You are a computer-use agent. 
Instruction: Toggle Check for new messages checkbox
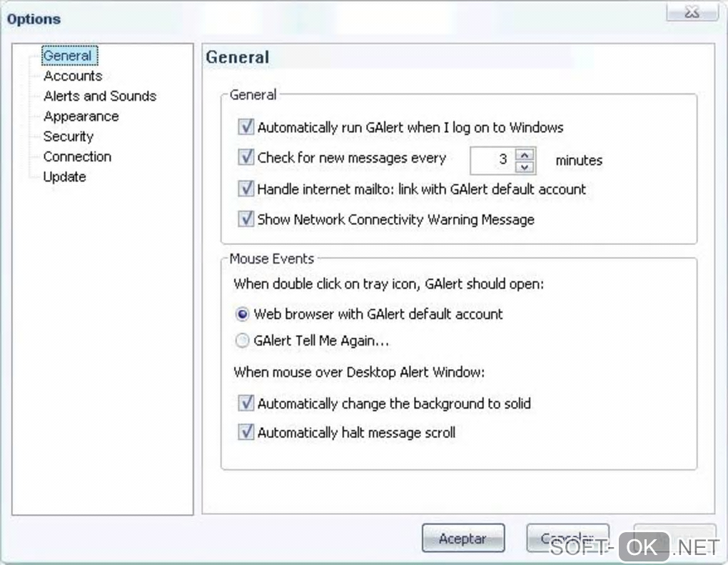(246, 158)
